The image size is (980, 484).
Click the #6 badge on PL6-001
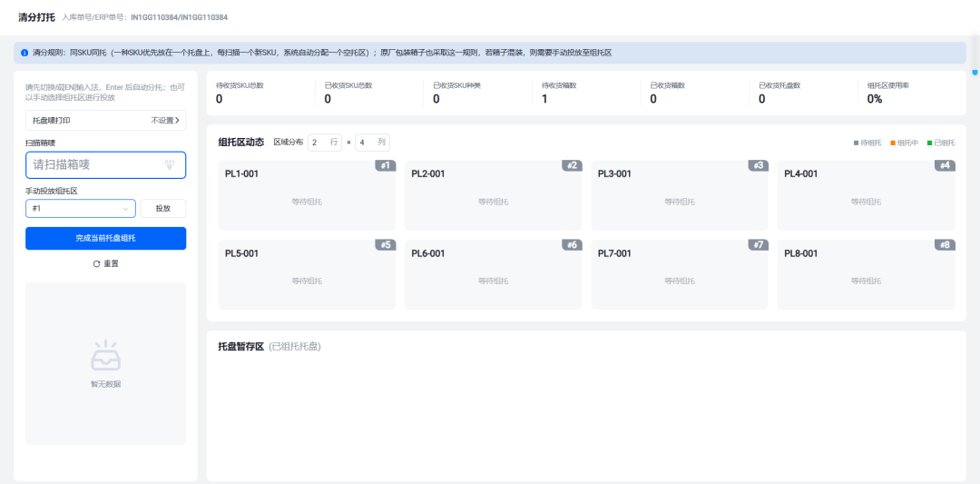(x=572, y=245)
